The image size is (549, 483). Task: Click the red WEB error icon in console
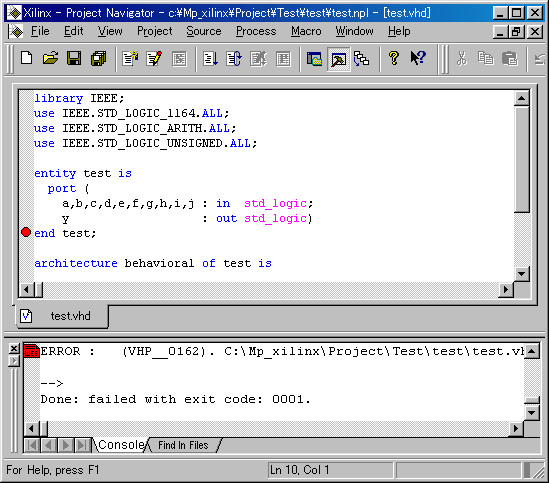coord(32,351)
